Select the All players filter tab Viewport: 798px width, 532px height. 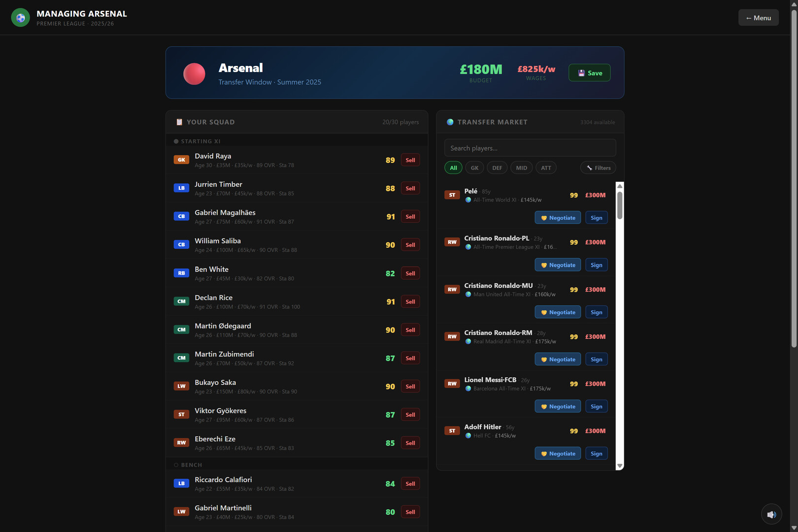(x=453, y=168)
